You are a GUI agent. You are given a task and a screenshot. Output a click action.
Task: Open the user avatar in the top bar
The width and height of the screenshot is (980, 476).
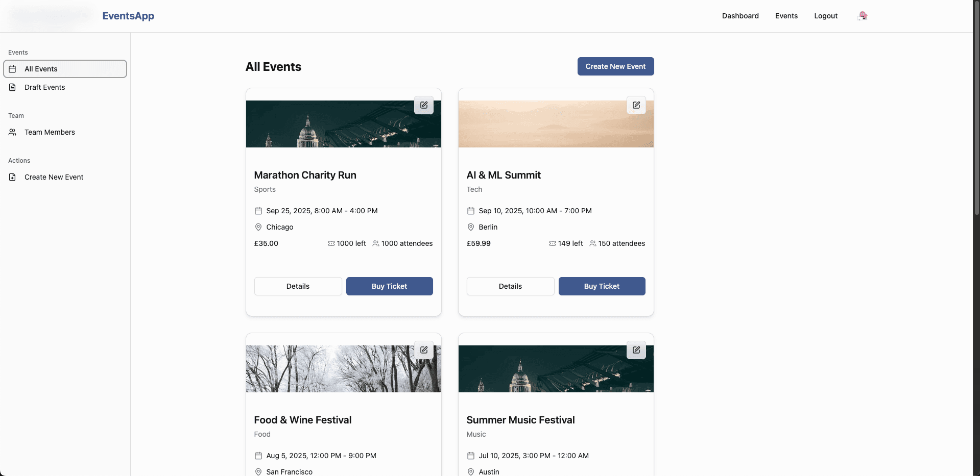pos(862,16)
